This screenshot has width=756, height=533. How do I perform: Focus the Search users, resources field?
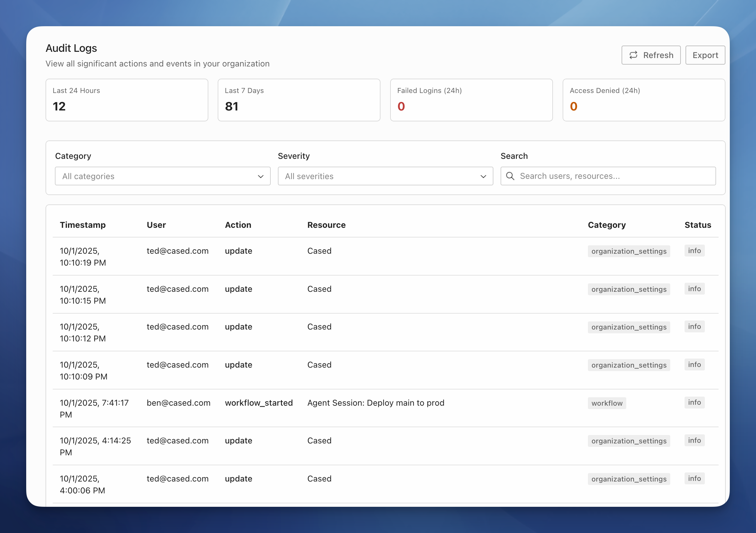tap(613, 176)
